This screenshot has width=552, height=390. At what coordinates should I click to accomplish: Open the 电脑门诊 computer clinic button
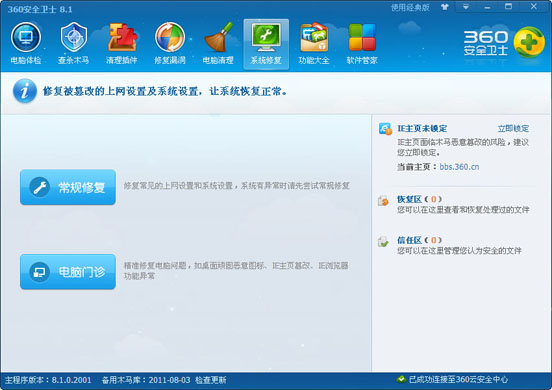(68, 272)
